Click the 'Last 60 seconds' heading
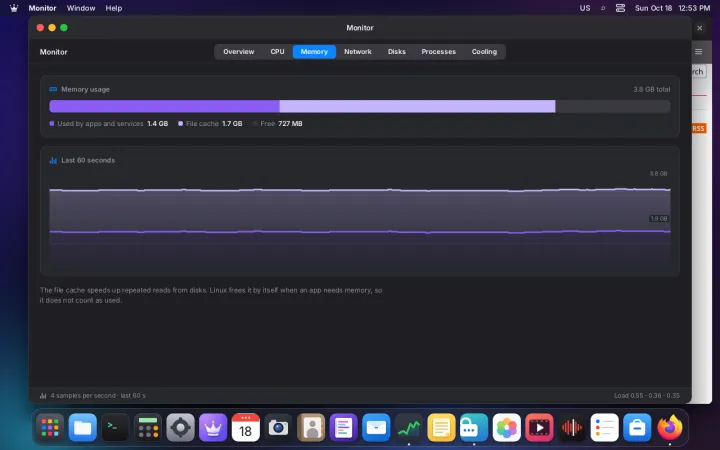This screenshot has width=720, height=450. [88, 160]
